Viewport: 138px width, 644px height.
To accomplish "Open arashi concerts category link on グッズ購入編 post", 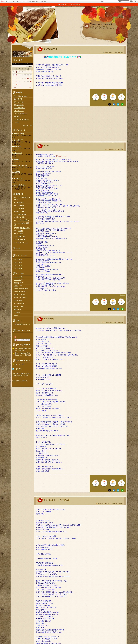I will (x=118, y=503).
